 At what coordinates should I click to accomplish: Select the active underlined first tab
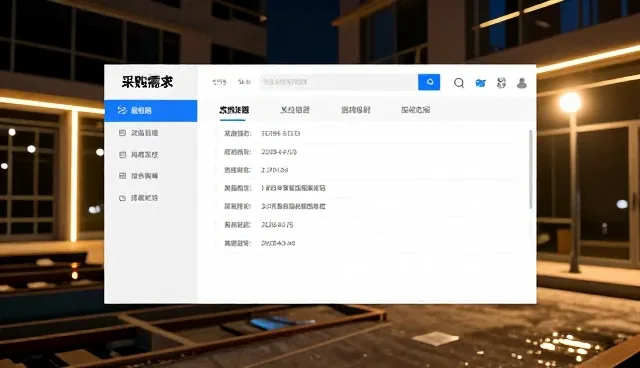point(234,110)
